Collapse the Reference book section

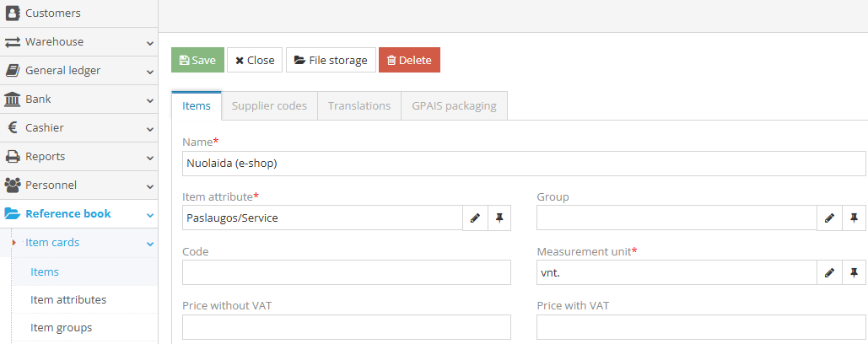149,215
